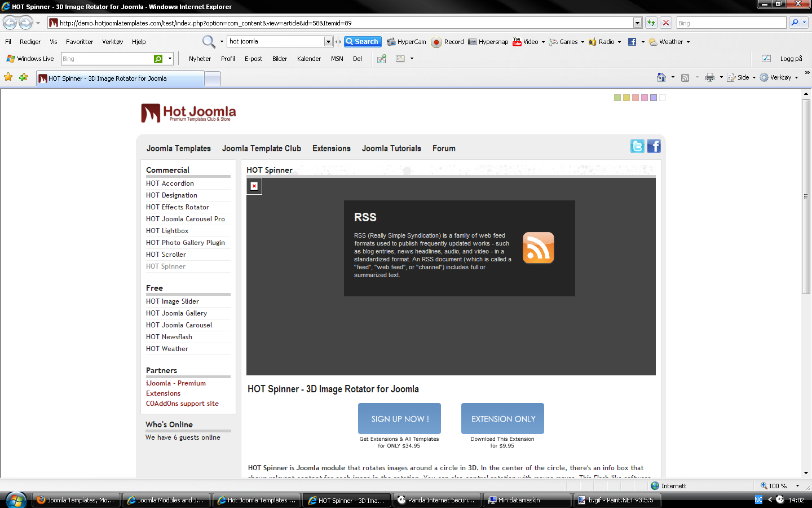Switch to Panda Internet Security taskbar item
This screenshot has height=508, width=812.
click(x=437, y=500)
